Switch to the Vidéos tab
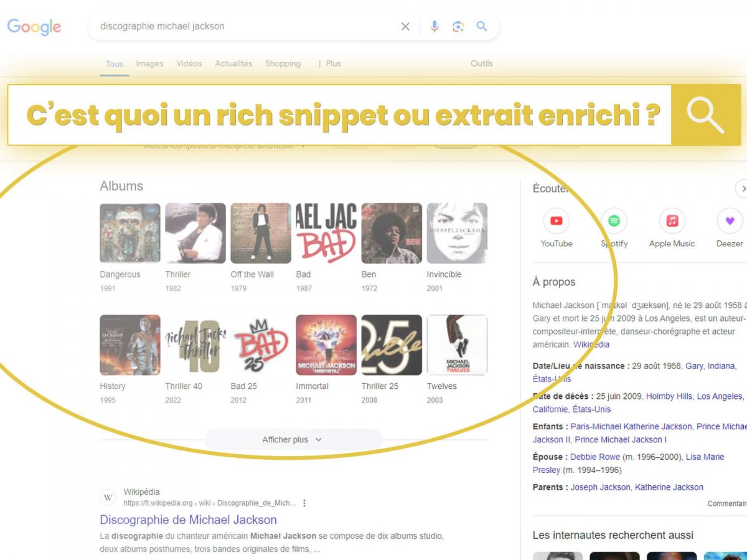747x560 pixels. click(x=189, y=63)
